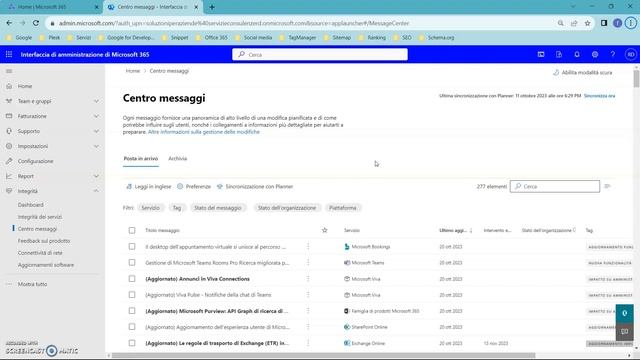Viewport: 640px width, 360px height.
Task: Check the Viva Pulse message row
Action: tap(132, 295)
